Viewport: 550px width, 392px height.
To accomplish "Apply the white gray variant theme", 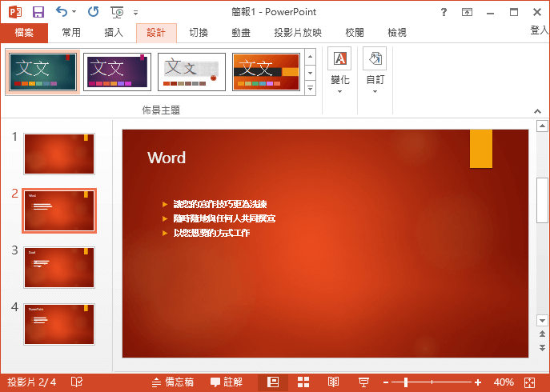I will (x=191, y=72).
